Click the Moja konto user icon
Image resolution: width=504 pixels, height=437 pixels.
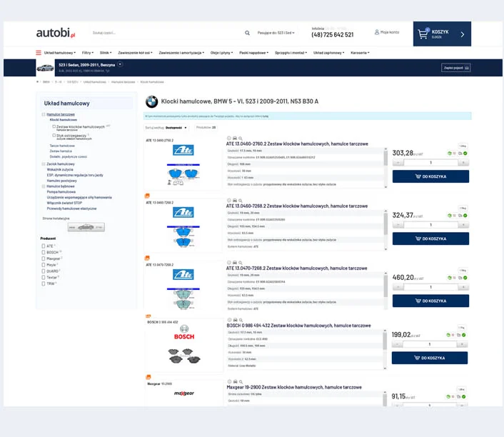377,32
